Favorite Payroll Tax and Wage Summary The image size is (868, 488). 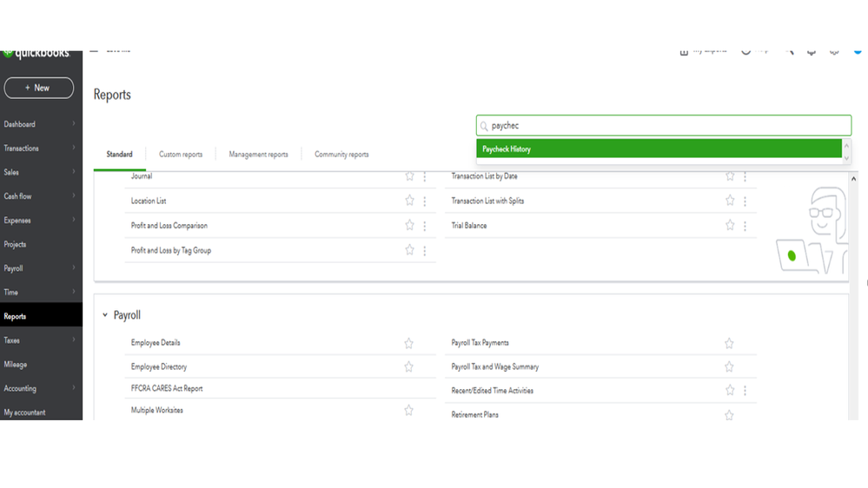pos(729,366)
